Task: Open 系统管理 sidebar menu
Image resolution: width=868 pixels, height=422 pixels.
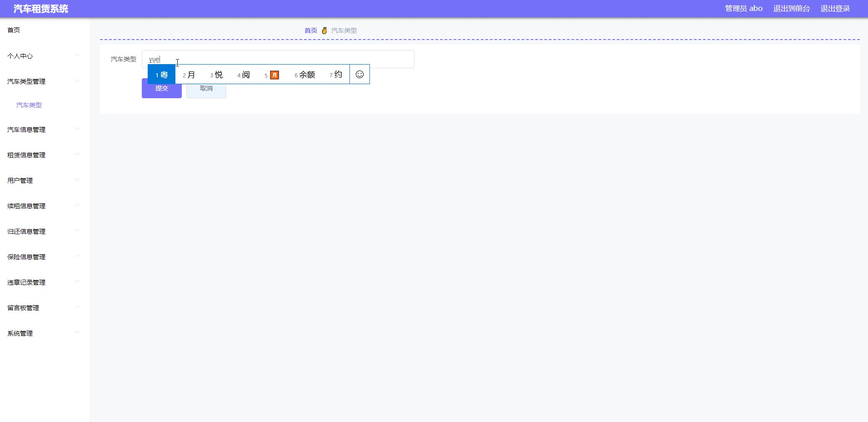Action: pyautogui.click(x=45, y=333)
